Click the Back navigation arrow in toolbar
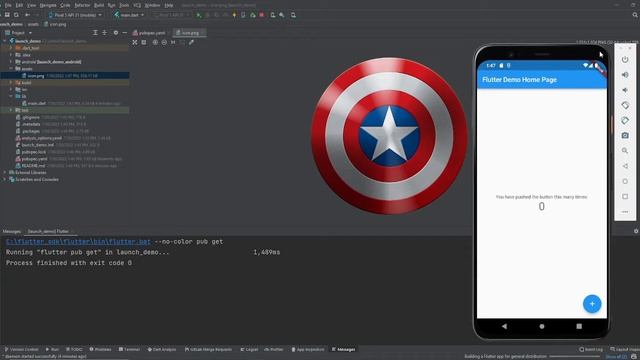The width and height of the screenshot is (640, 360). [x=27, y=15]
